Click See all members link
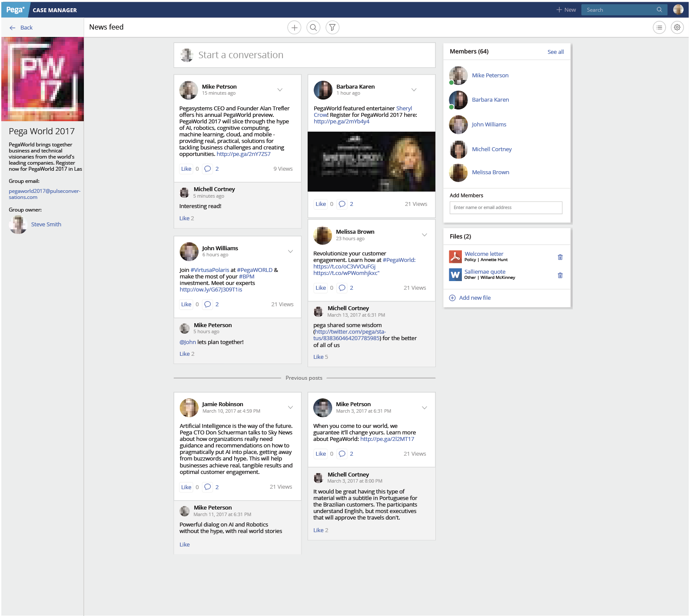The width and height of the screenshot is (690, 616). click(x=556, y=52)
